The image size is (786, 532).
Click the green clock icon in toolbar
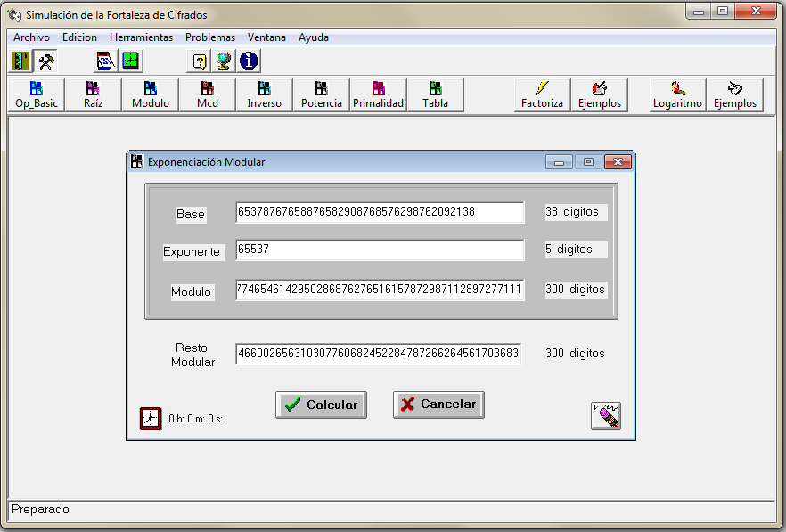[x=131, y=61]
